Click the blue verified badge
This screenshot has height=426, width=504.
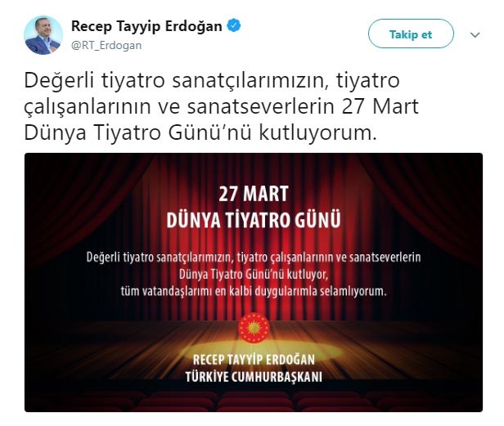(234, 25)
